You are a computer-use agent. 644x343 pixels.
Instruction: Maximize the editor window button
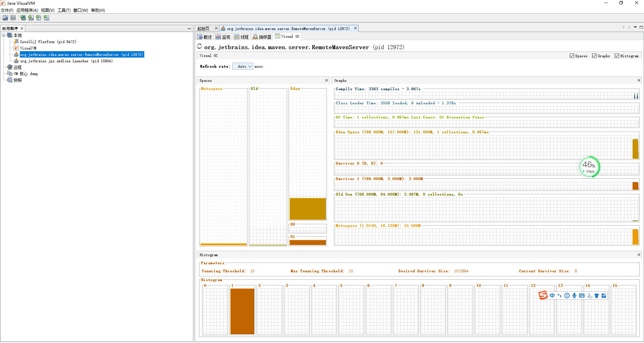pyautogui.click(x=641, y=27)
